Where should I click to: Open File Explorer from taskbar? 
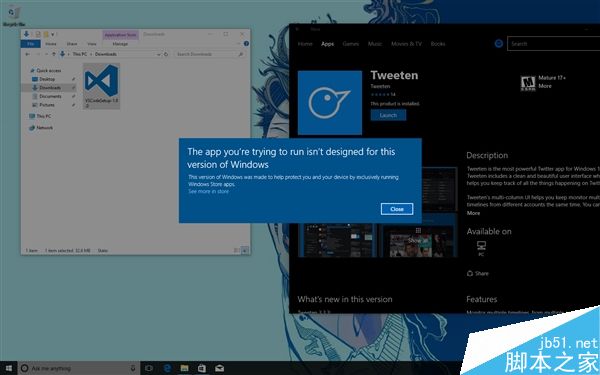pyautogui.click(x=184, y=368)
